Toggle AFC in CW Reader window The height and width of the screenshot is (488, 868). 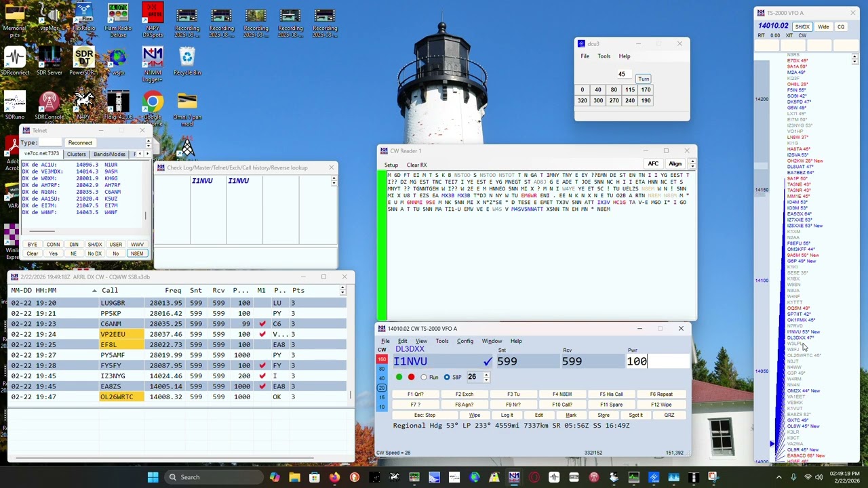click(x=653, y=163)
